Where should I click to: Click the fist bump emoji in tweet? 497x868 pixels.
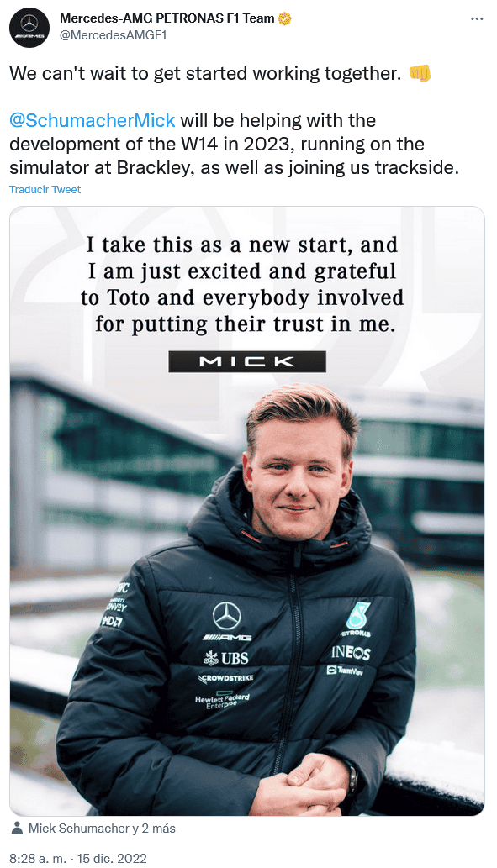(420, 73)
